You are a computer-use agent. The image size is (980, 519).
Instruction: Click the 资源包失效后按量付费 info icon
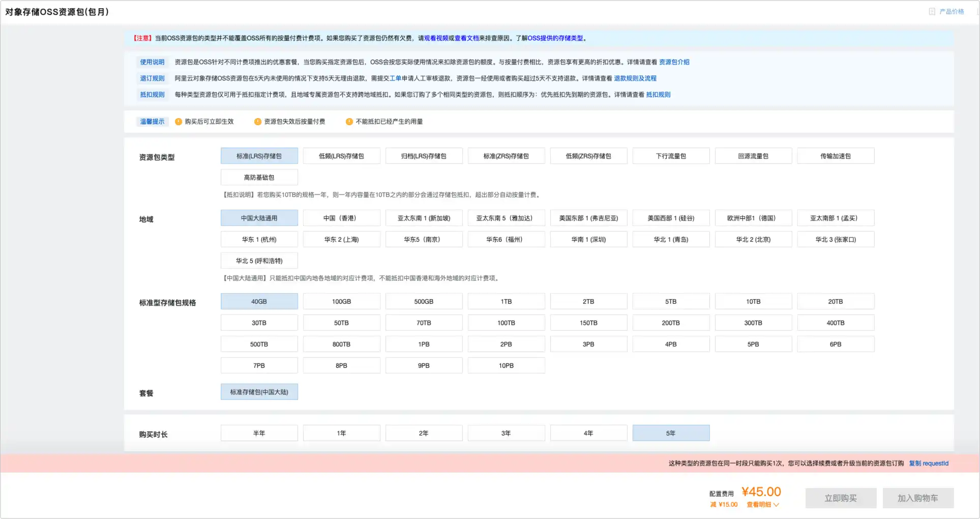(258, 122)
